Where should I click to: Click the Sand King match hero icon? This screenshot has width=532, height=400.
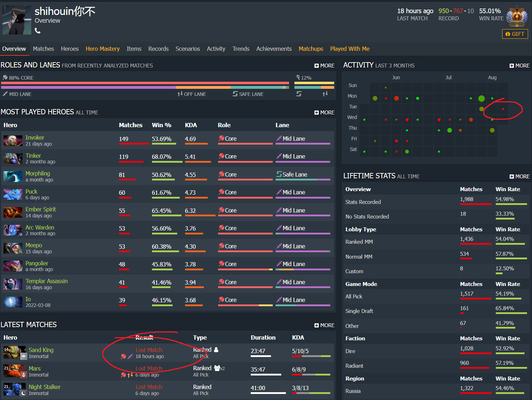click(15, 353)
